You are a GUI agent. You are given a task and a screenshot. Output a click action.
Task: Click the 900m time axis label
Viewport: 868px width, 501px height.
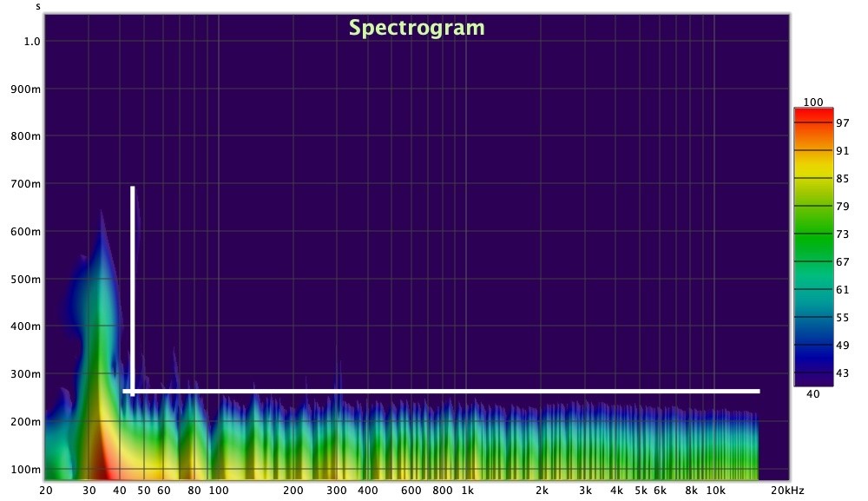(26, 89)
